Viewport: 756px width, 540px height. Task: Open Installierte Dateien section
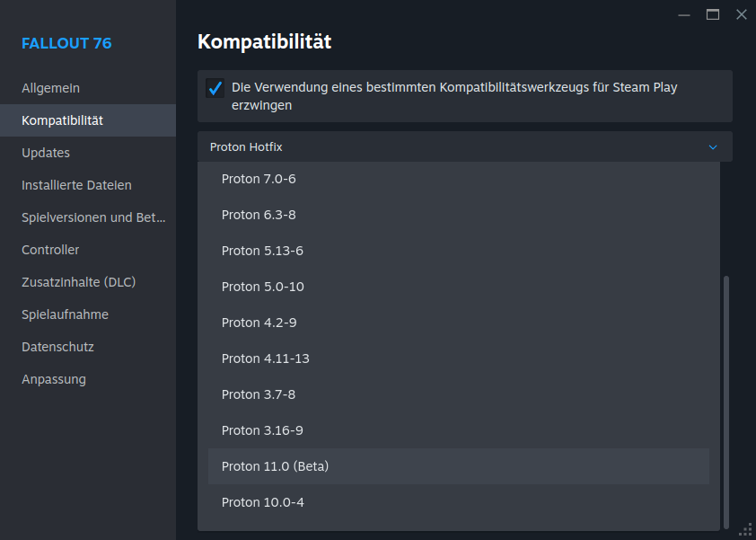tap(76, 185)
